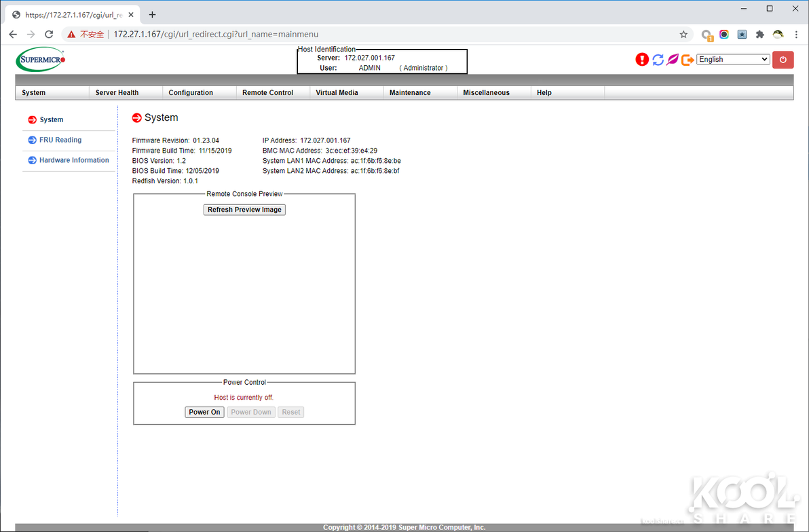Click Refresh Preview Image button
Viewport: 809px width, 532px height.
[244, 210]
